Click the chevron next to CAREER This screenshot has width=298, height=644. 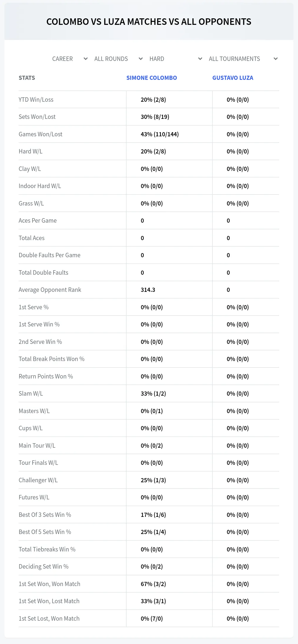86,59
